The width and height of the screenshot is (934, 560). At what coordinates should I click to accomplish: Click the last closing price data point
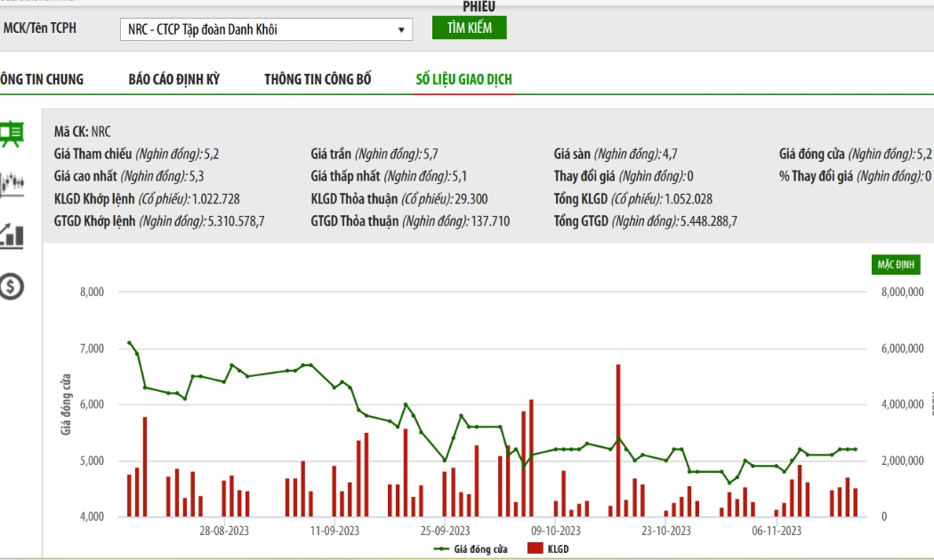pyautogui.click(x=856, y=449)
